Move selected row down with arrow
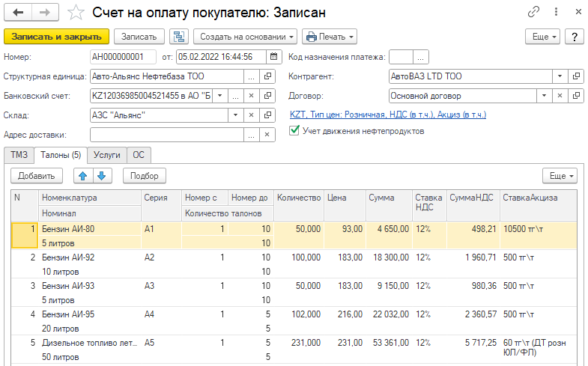 coord(102,176)
